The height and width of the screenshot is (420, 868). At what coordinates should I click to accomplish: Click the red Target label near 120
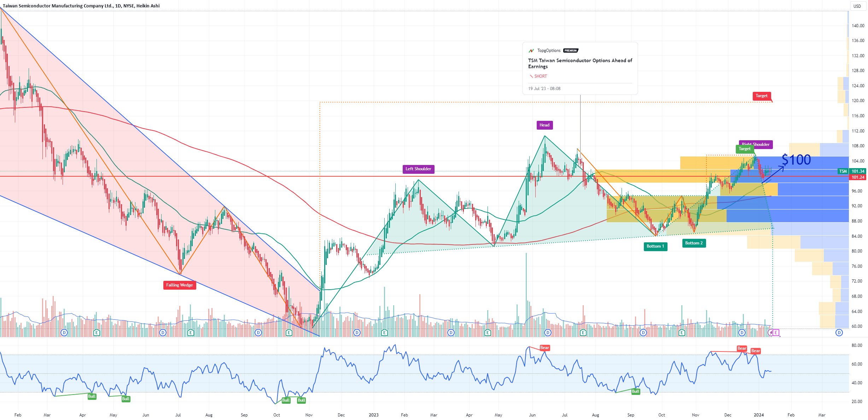click(x=761, y=96)
